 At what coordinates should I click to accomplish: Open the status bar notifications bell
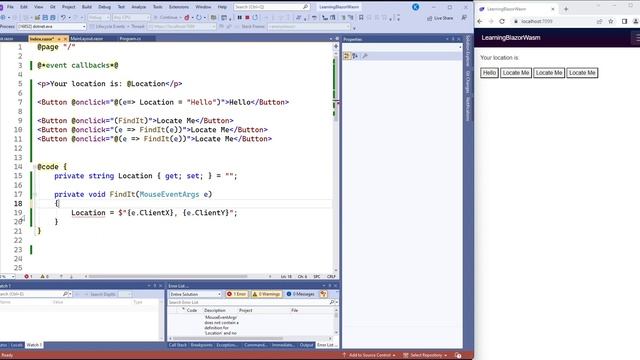[x=458, y=355]
